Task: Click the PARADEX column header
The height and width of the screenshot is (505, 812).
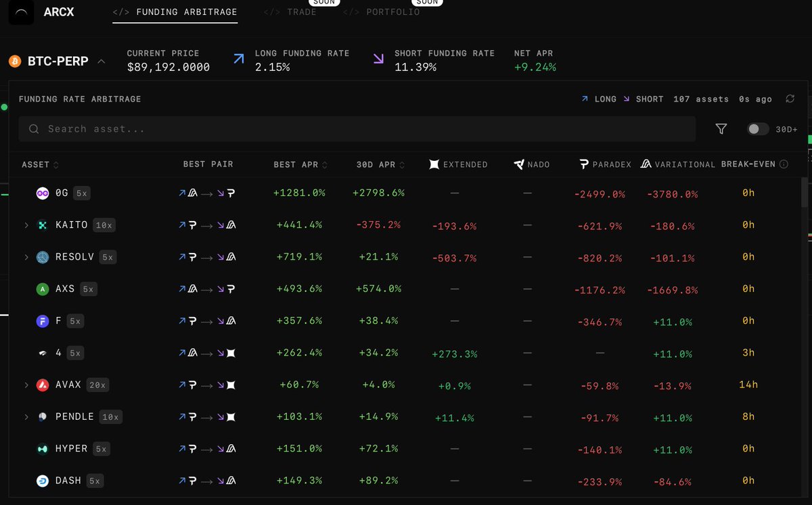Action: coord(605,164)
